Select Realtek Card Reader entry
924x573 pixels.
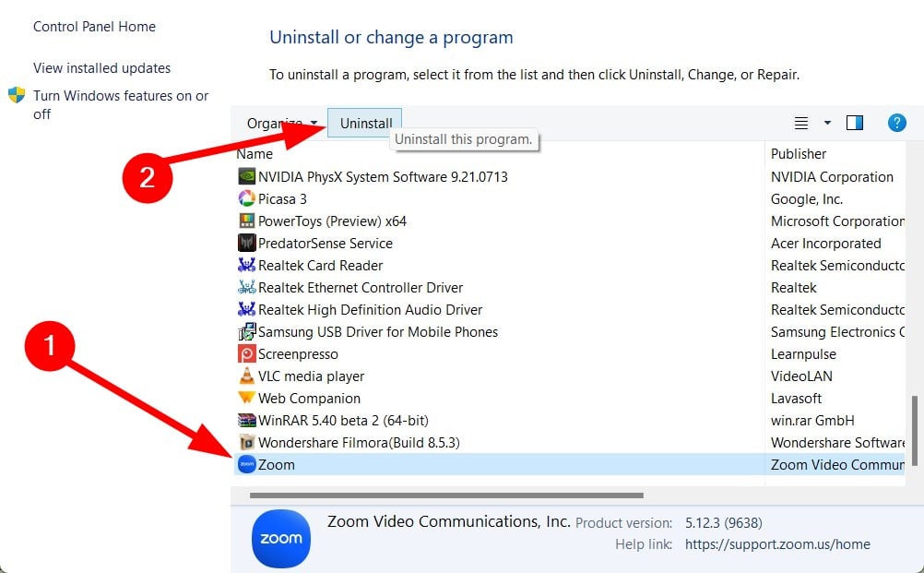[321, 266]
